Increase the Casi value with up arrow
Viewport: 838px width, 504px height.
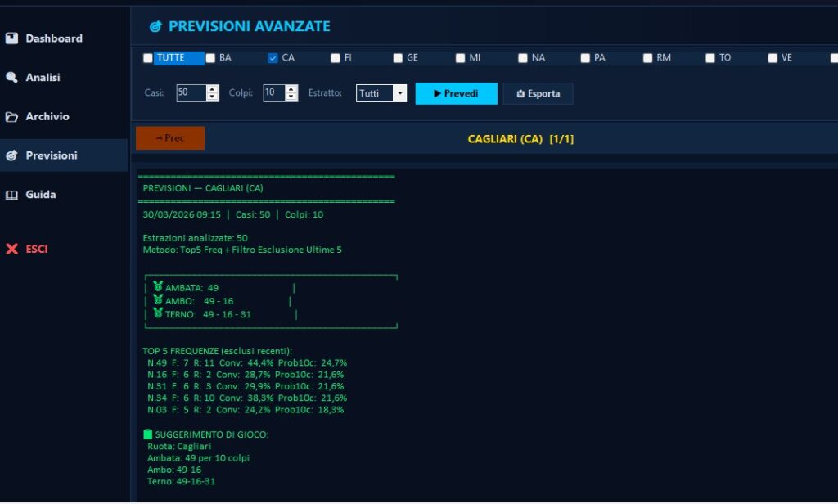[213, 89]
